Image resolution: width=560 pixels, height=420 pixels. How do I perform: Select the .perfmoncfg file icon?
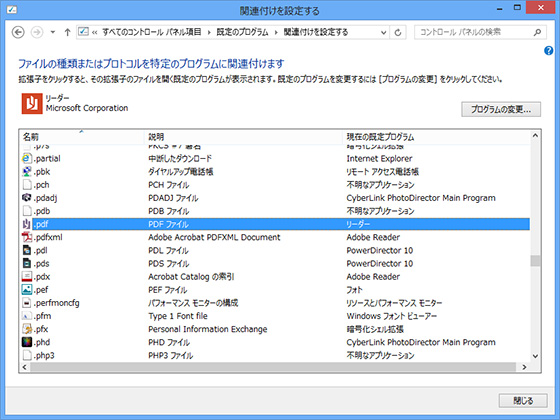point(27,303)
